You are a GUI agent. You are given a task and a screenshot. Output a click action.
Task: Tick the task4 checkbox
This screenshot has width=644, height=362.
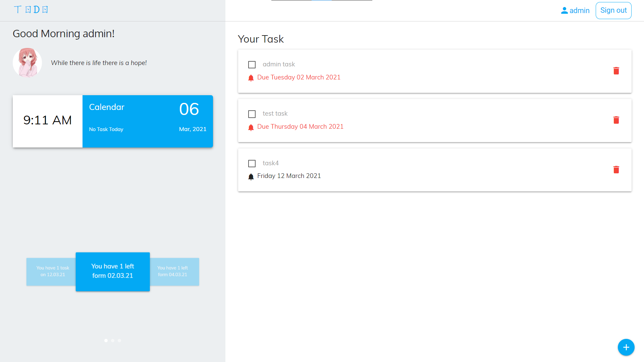point(252,164)
